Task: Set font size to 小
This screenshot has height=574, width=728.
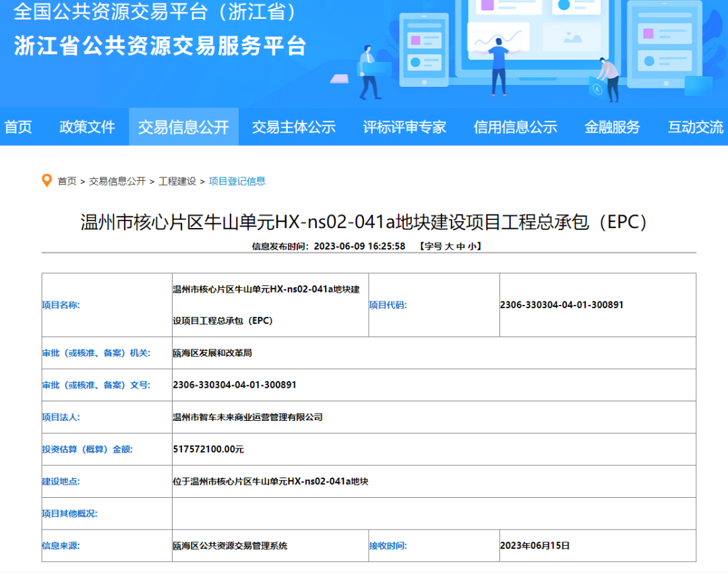Action: (472, 246)
